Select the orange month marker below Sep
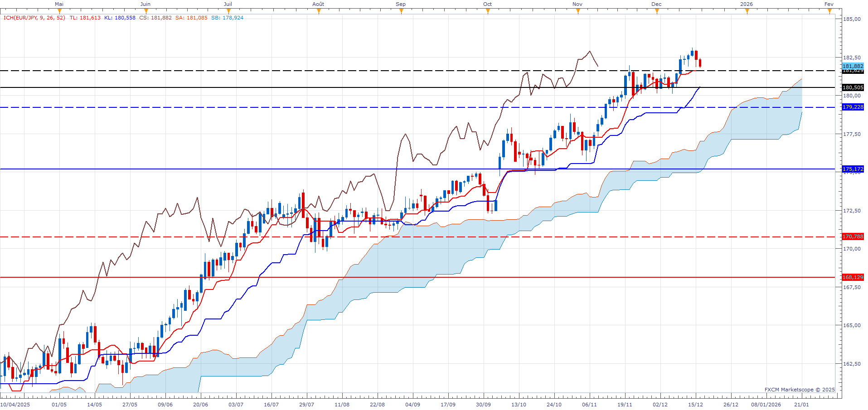Viewport: 868px width, 410px height. click(x=401, y=11)
